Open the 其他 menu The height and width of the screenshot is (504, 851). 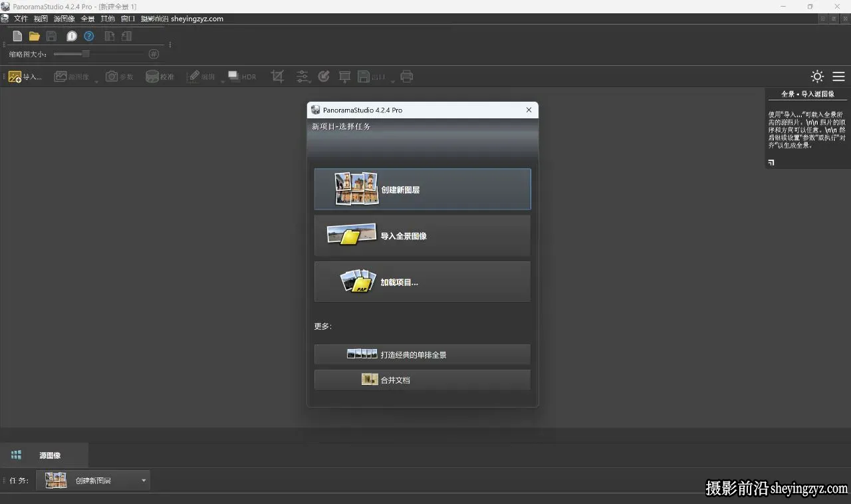108,19
